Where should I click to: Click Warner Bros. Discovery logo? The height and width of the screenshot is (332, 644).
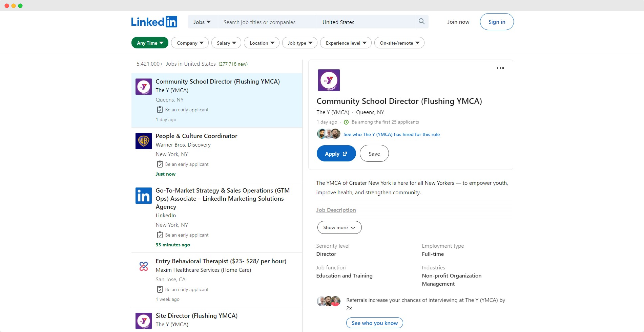point(144,141)
